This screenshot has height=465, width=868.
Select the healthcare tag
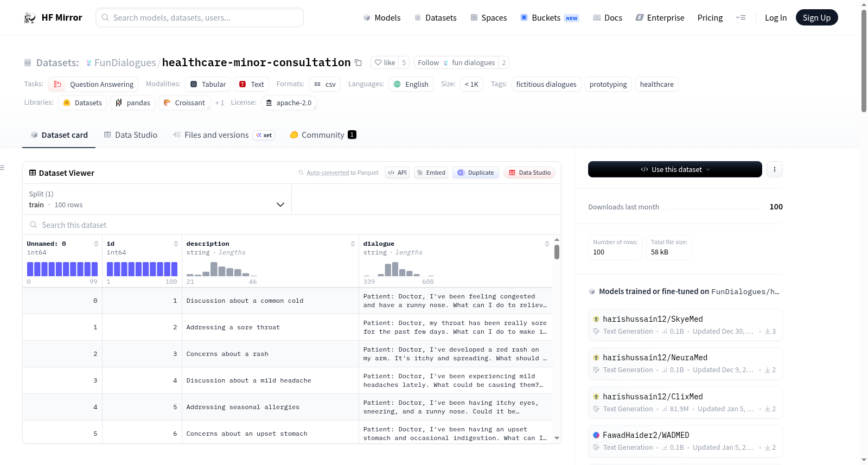pos(657,84)
